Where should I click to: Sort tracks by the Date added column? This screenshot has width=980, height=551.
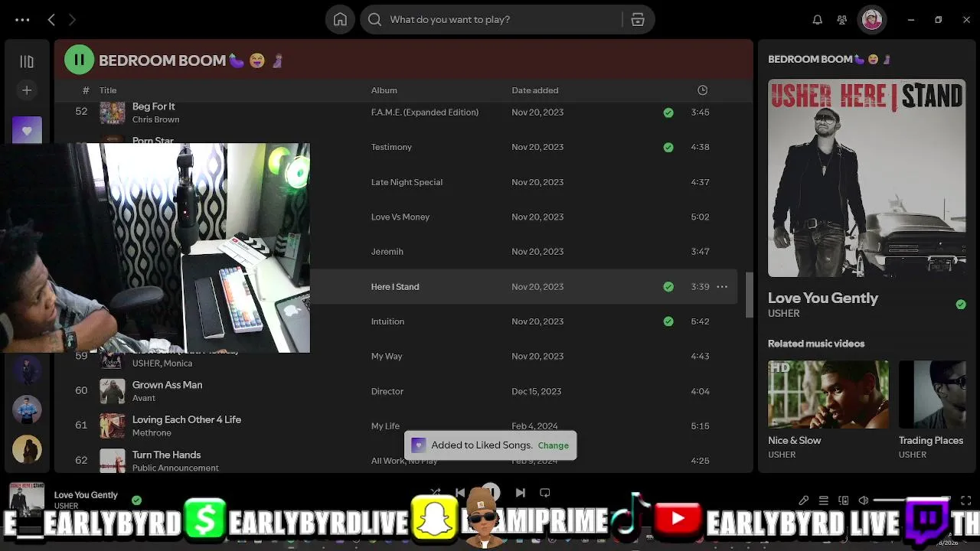tap(535, 90)
